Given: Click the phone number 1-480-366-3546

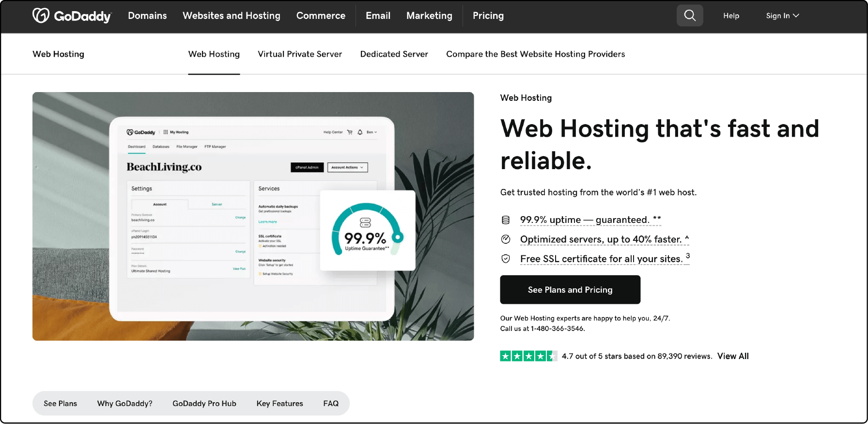Looking at the screenshot, I should 558,329.
